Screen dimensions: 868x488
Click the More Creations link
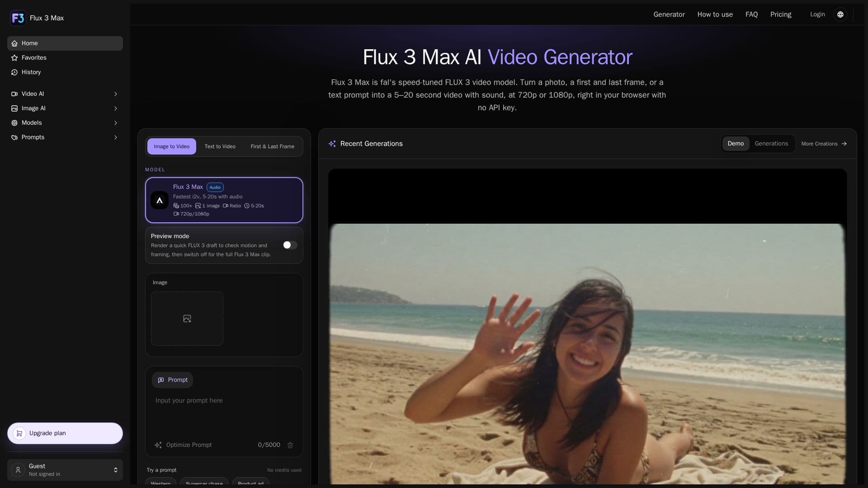click(x=824, y=144)
